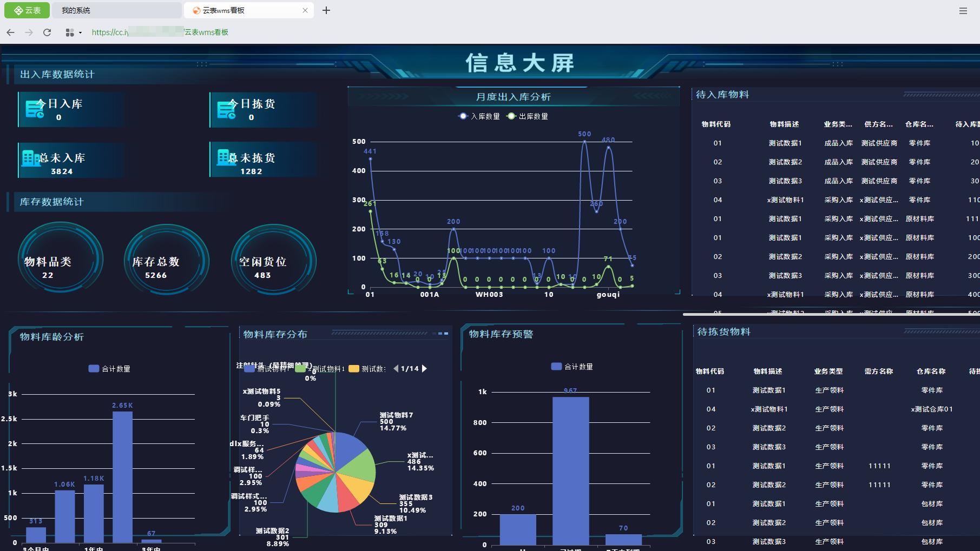The image size is (980, 551).
Task: Toggle the 出库数量 legend on the line chart
Action: (527, 116)
